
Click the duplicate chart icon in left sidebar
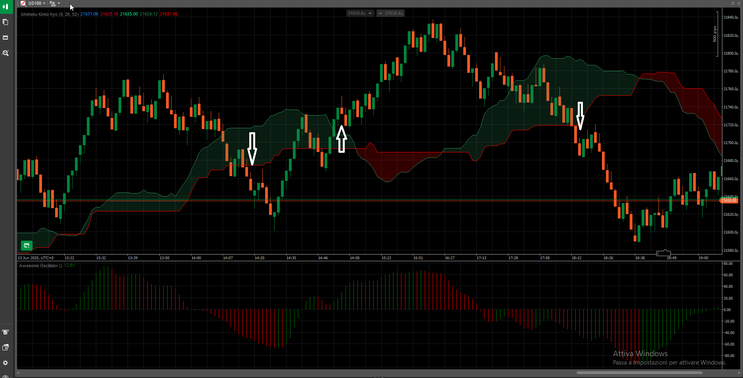tap(6, 22)
